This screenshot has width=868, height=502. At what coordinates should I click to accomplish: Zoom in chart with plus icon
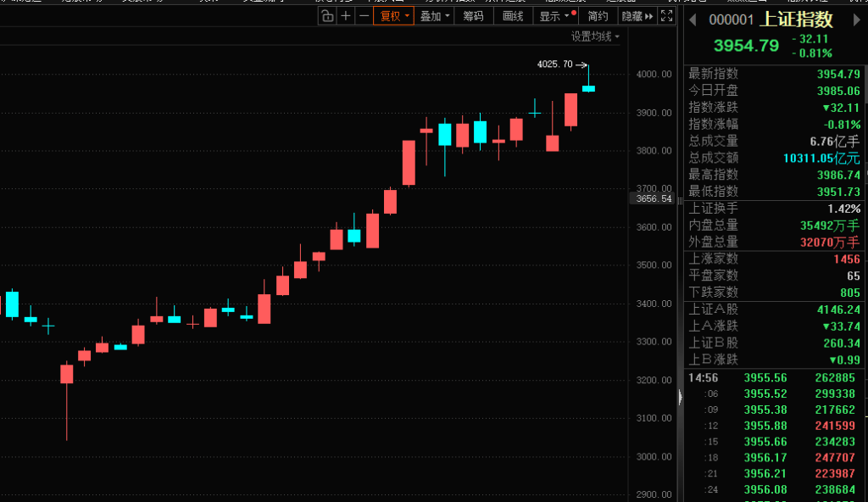[x=345, y=16]
